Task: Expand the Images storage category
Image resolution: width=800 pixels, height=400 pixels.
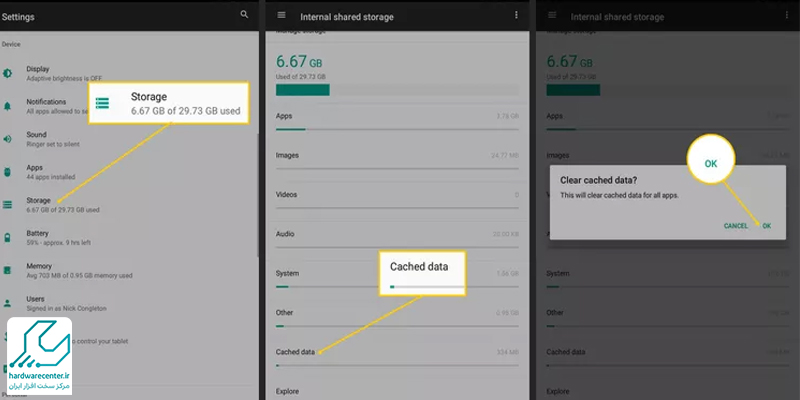Action: pyautogui.click(x=290, y=155)
